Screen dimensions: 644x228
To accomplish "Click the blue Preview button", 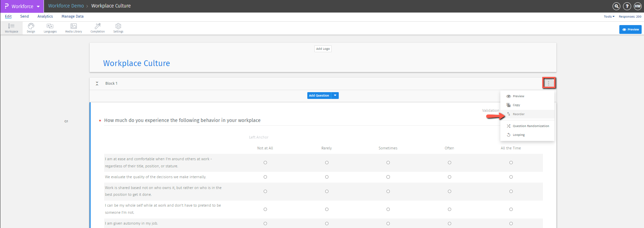I will [x=630, y=29].
